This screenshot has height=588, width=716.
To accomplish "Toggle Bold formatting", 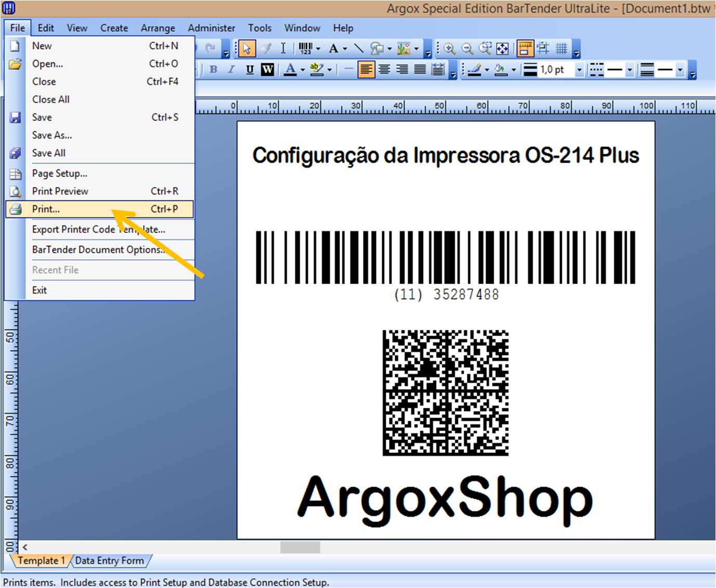I will click(x=213, y=70).
